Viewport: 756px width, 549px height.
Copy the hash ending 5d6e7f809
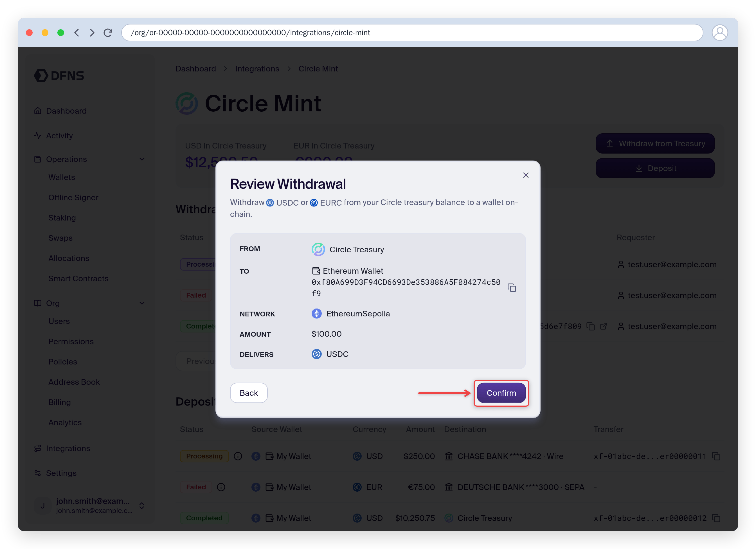click(x=590, y=326)
